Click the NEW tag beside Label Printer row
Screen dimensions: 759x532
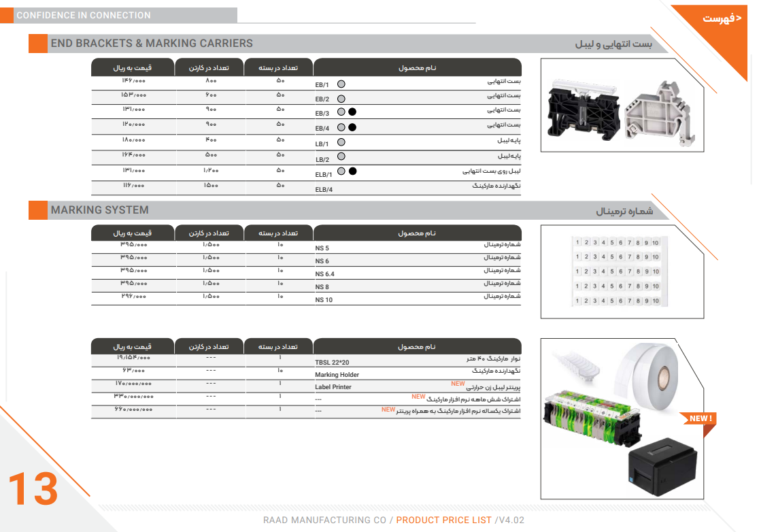(x=458, y=384)
